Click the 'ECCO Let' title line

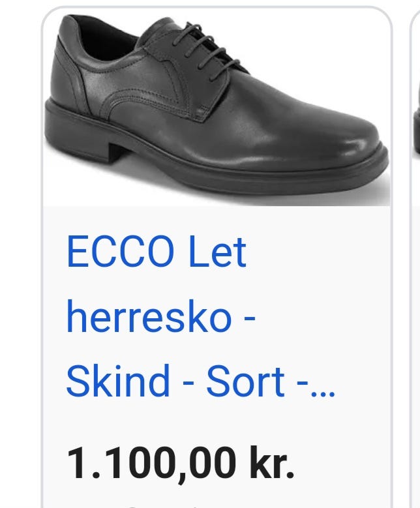157,252
